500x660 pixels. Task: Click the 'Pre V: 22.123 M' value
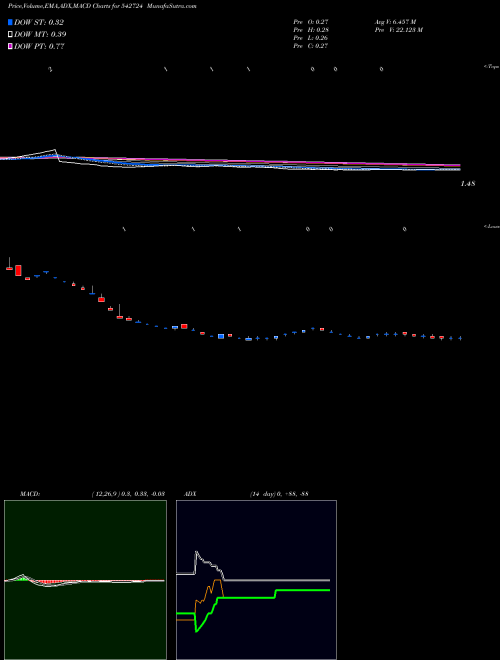click(x=399, y=30)
